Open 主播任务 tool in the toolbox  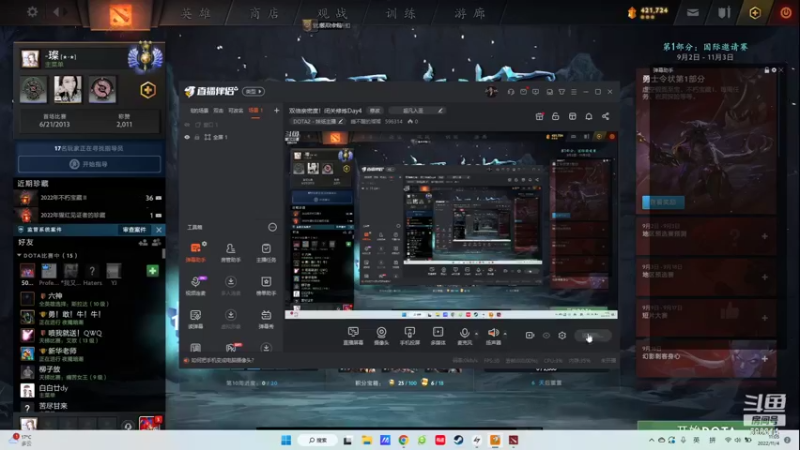pyautogui.click(x=266, y=252)
